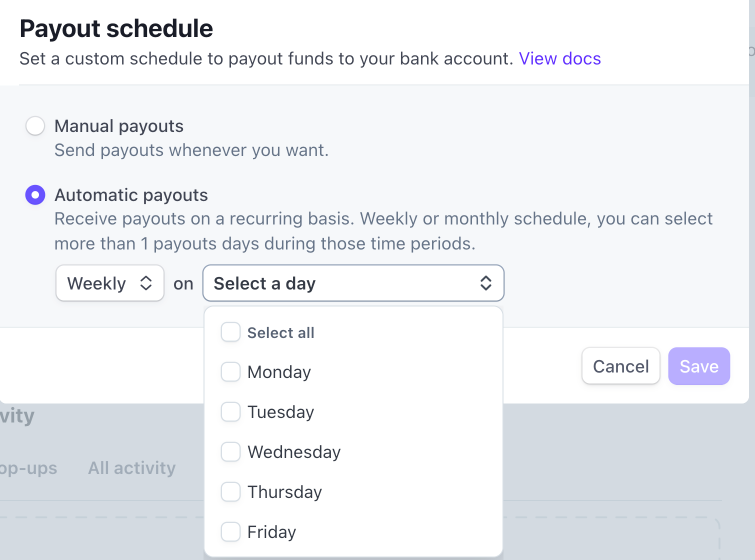This screenshot has height=560, width=755.
Task: Open the Top-ups tab
Action: 28,468
